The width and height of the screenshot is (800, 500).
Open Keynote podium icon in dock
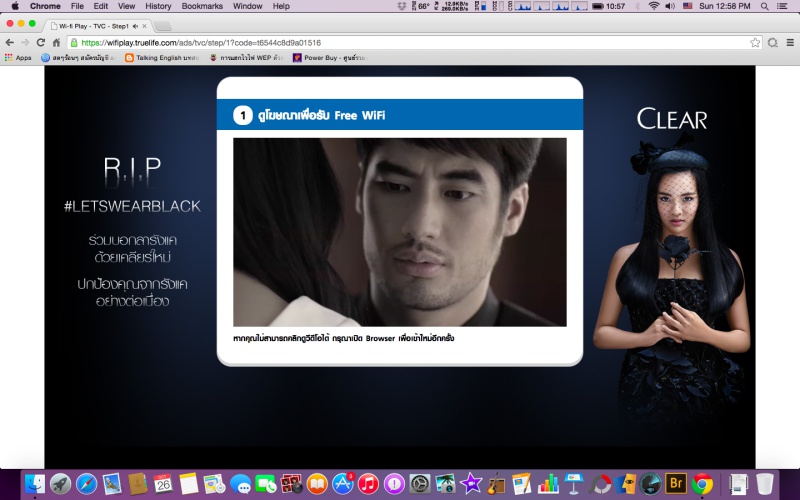pyautogui.click(x=573, y=484)
